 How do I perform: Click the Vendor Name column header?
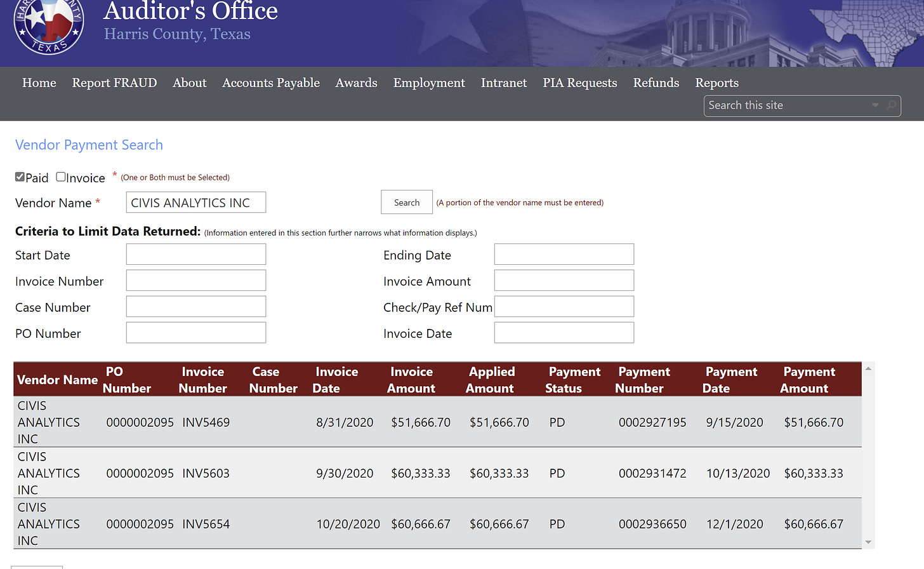tap(57, 380)
